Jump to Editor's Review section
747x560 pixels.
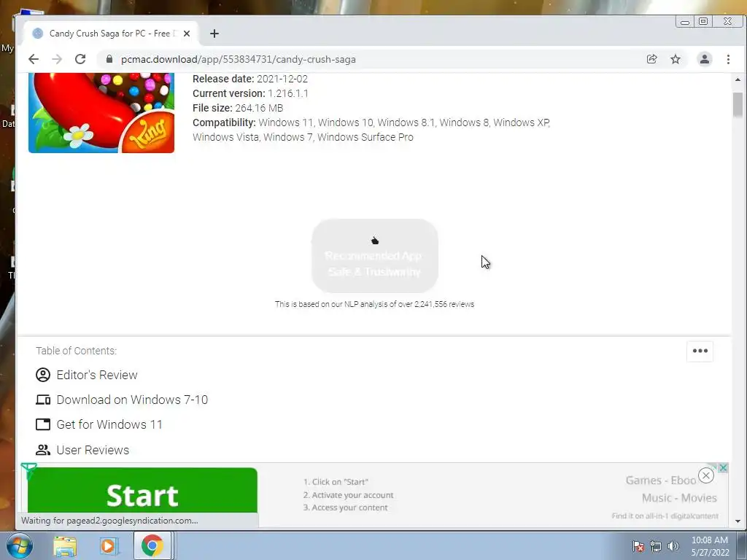pos(97,375)
